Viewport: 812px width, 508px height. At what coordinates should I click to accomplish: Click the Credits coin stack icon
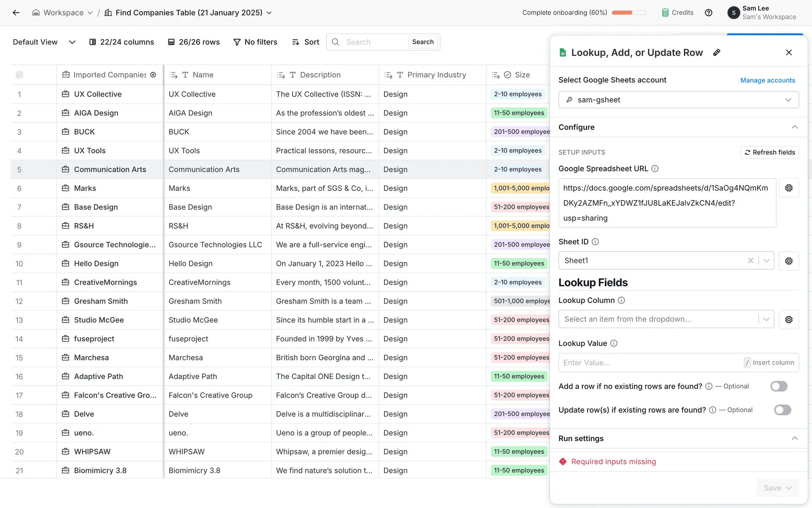665,13
